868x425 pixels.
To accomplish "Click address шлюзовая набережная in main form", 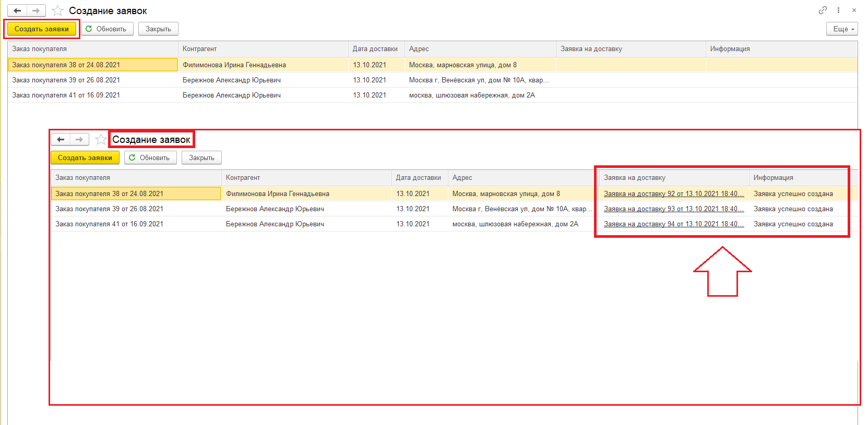I will coord(472,95).
